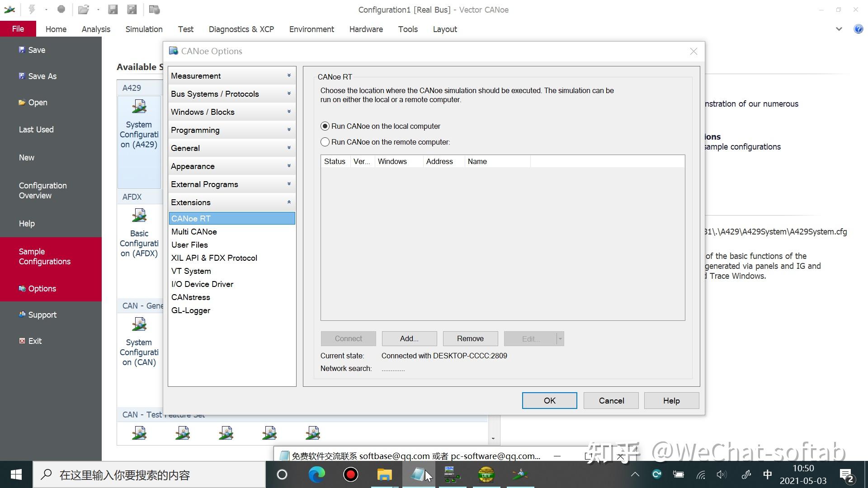
Task: Click the Open configuration icon
Action: click(x=83, y=9)
